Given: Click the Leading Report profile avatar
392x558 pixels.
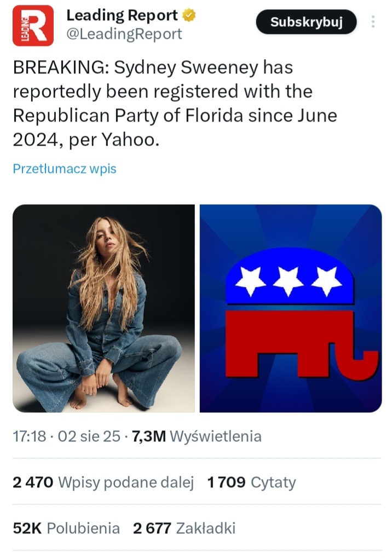Looking at the screenshot, I should tap(33, 25).
